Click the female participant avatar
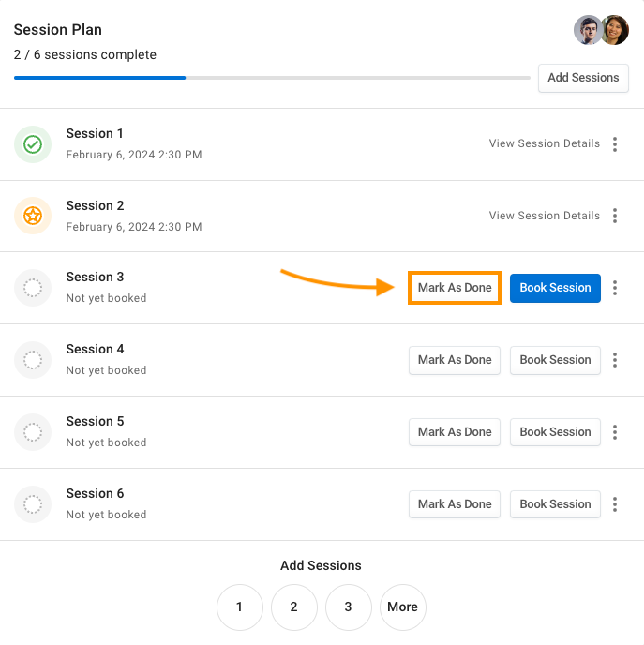 [614, 30]
